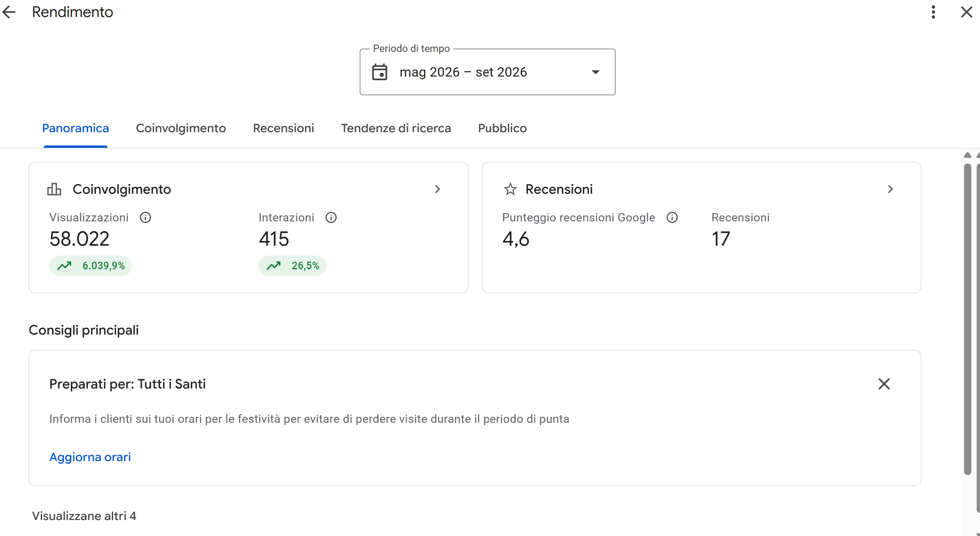
Task: Click the star icon beside Recensioni
Action: (x=510, y=189)
